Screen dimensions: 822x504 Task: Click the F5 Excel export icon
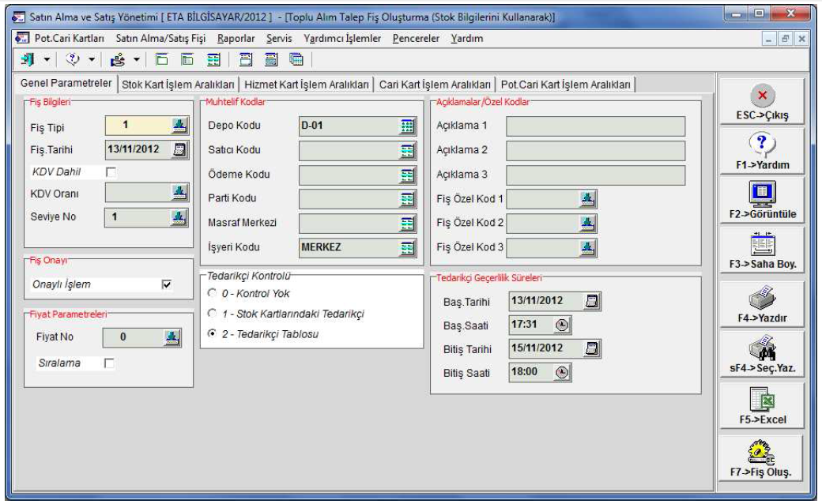coord(762,401)
